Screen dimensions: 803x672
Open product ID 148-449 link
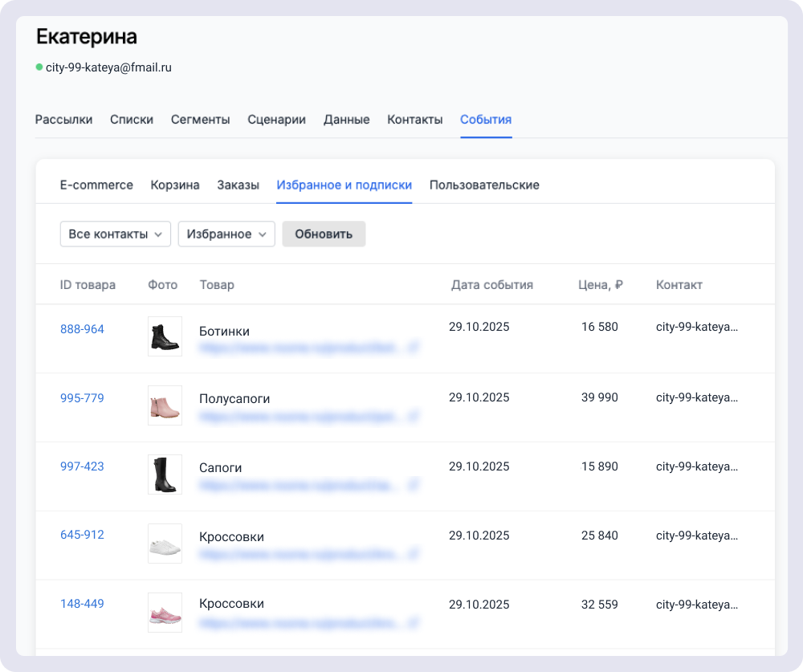coord(82,604)
